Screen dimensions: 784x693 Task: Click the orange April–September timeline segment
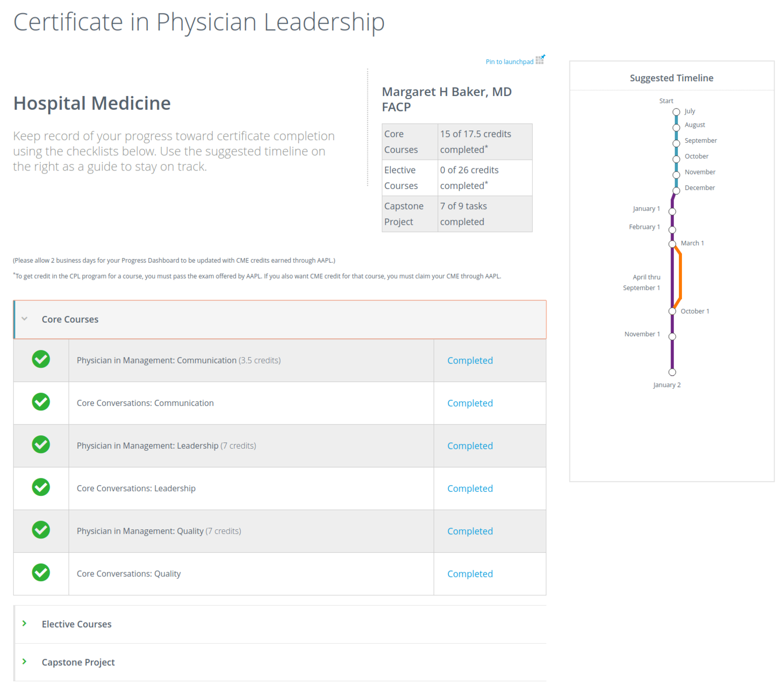coord(680,277)
